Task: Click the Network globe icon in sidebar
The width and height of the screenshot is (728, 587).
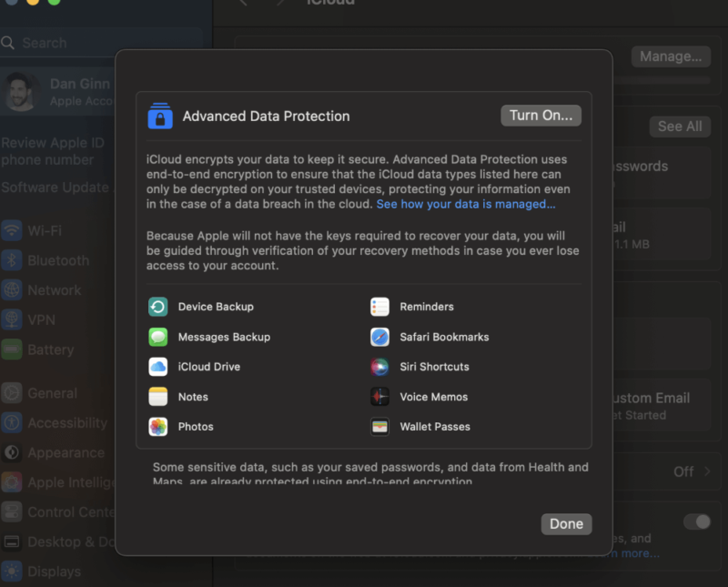Action: [12, 289]
